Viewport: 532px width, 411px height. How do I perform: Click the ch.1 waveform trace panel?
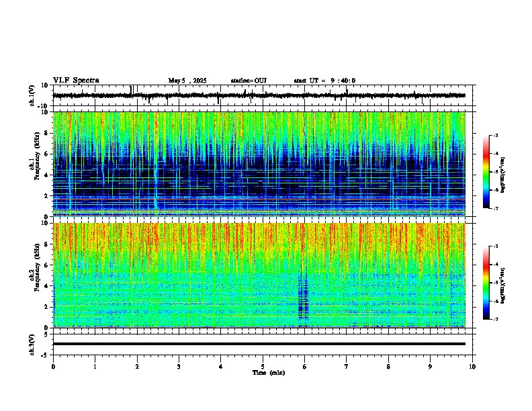263,95
